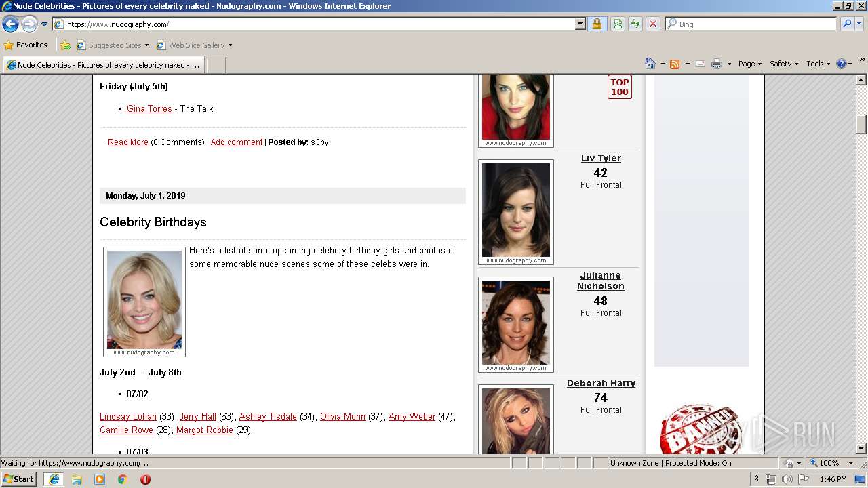868x488 pixels.
Task: Open the Jerry Hall link
Action: 198,417
